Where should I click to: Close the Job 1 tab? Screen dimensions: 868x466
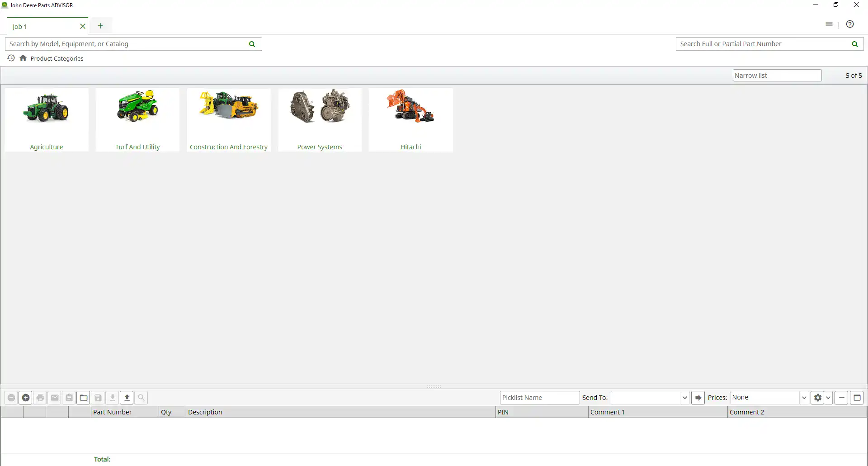[x=82, y=26]
